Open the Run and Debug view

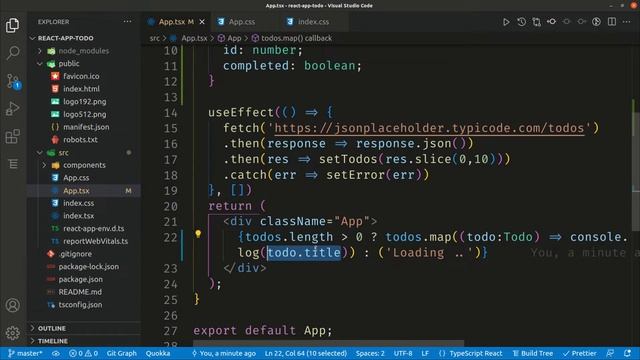click(13, 109)
